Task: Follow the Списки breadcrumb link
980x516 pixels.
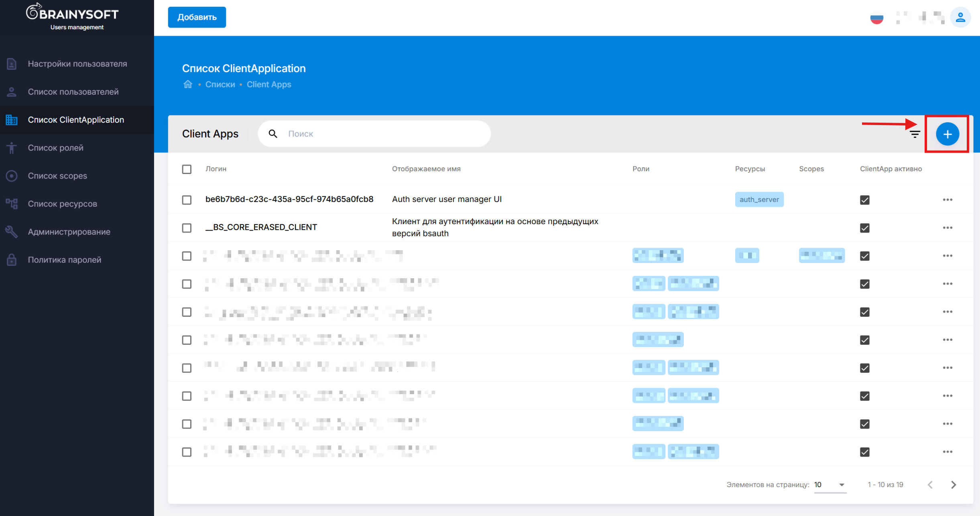Action: 220,84
